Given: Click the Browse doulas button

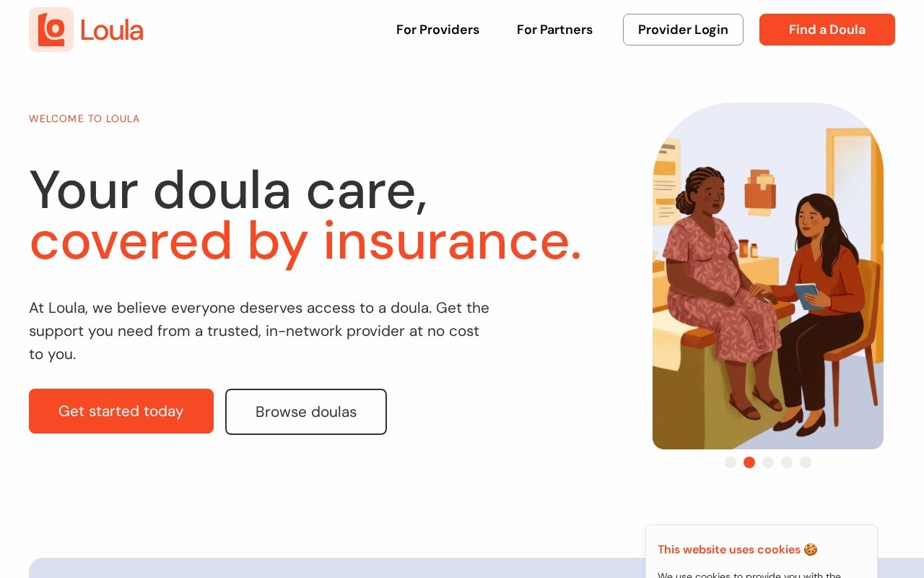Looking at the screenshot, I should [x=306, y=412].
